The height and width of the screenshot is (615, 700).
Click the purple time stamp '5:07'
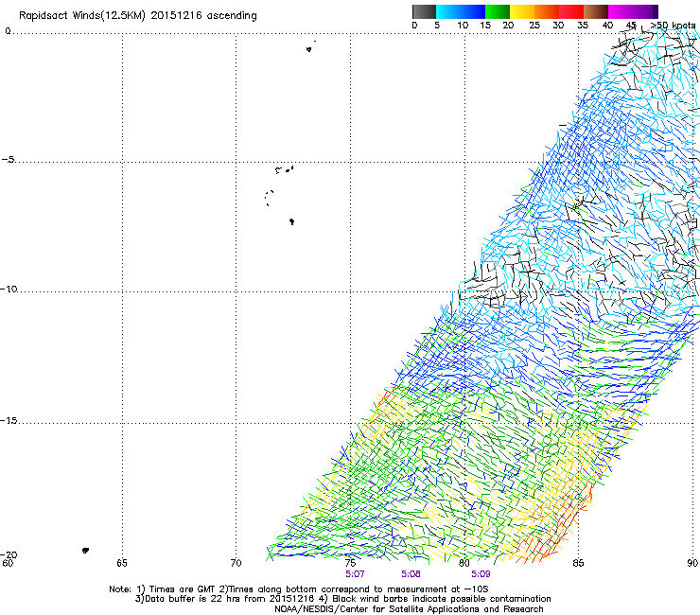click(x=355, y=574)
